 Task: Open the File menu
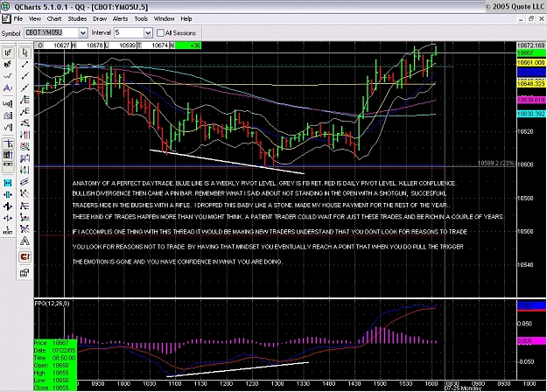(x=18, y=19)
